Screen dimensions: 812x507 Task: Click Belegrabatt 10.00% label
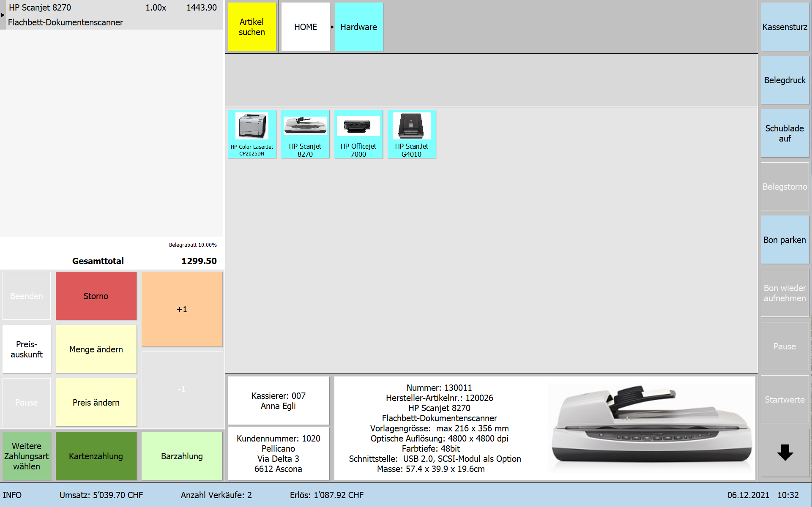coord(193,245)
